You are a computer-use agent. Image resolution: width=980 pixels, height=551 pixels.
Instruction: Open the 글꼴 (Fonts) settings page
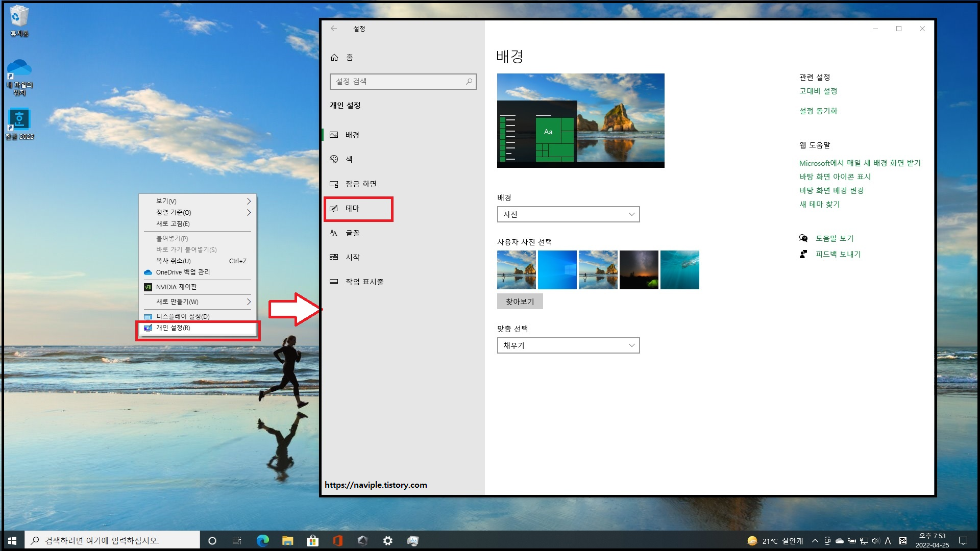(352, 233)
